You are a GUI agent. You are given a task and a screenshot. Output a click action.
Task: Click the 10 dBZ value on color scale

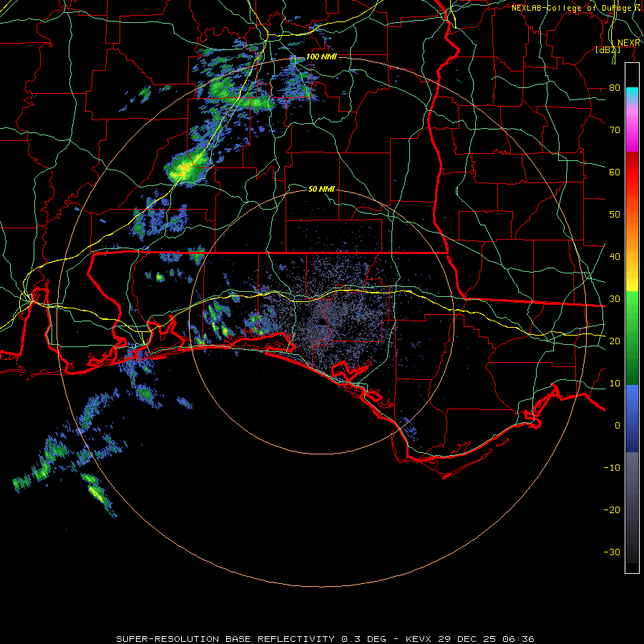(615, 384)
